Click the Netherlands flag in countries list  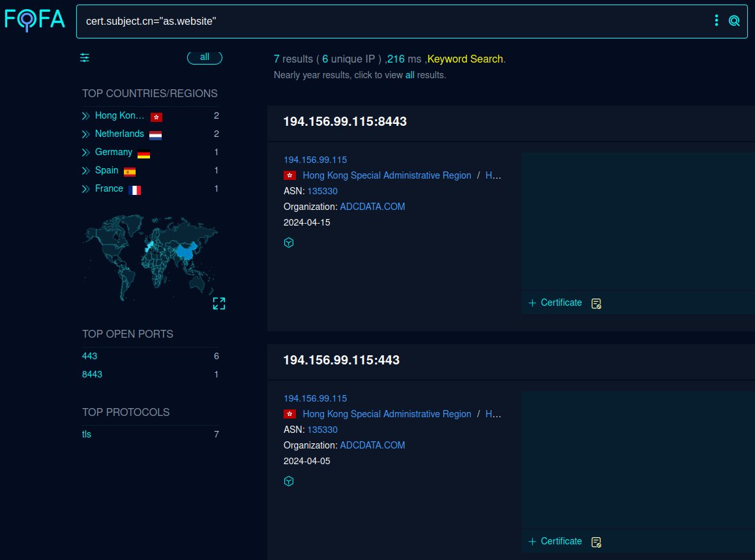coord(156,136)
